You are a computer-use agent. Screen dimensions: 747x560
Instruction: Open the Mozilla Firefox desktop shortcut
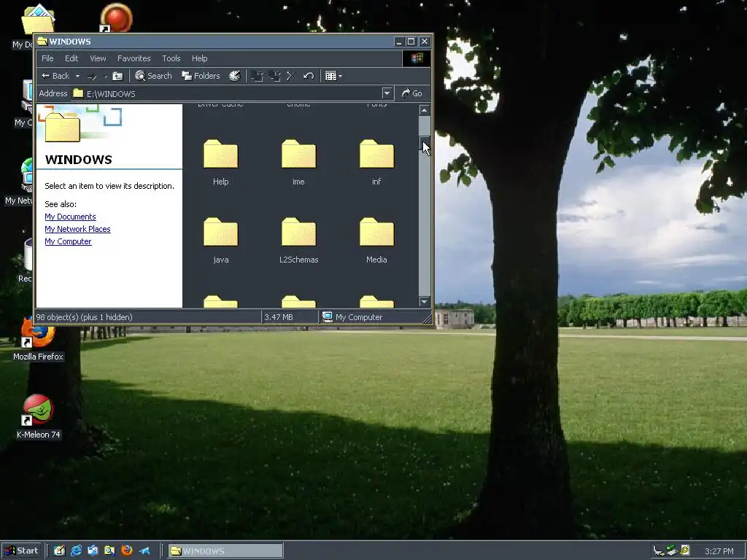(x=38, y=337)
